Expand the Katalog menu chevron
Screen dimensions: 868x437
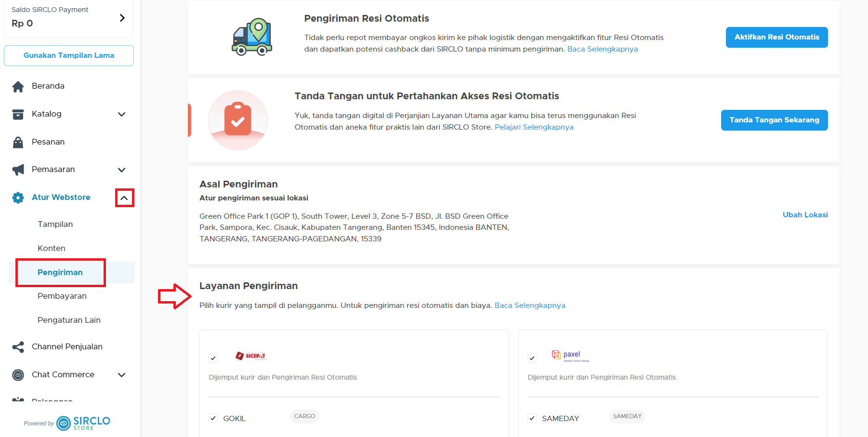tap(122, 114)
